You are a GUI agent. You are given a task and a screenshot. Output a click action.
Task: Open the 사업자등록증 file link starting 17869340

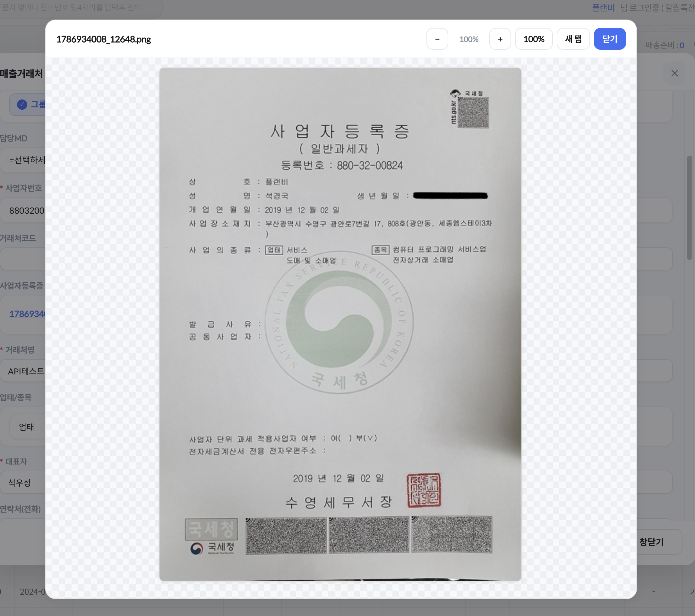point(27,314)
